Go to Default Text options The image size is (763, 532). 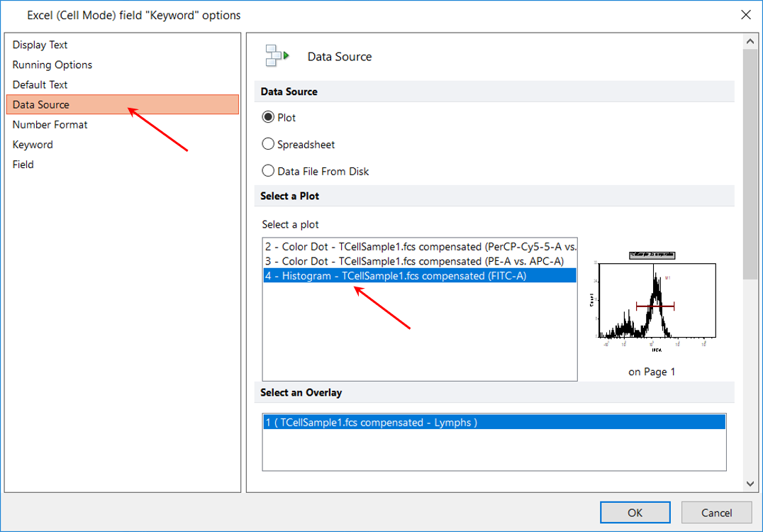[123, 84]
